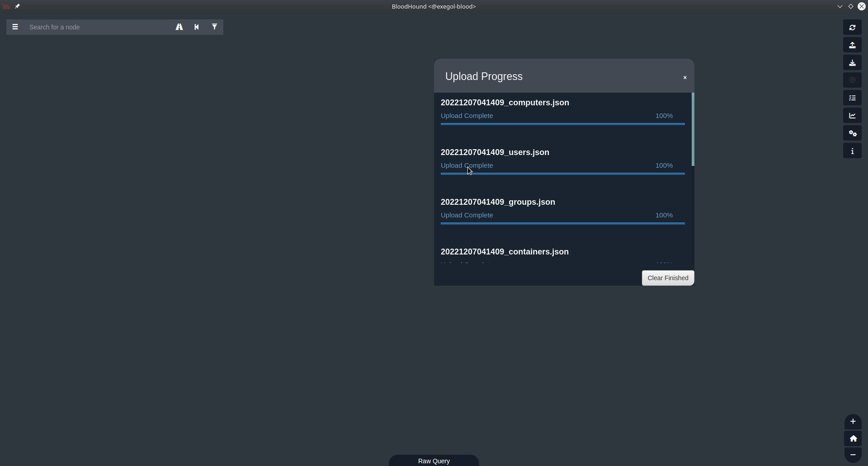This screenshot has width=868, height=466.
Task: Click the change layout chart icon
Action: pyautogui.click(x=852, y=116)
